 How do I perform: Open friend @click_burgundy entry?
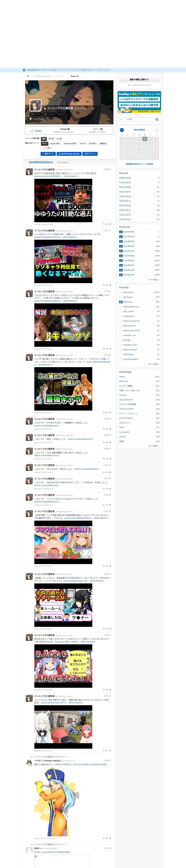131,321
